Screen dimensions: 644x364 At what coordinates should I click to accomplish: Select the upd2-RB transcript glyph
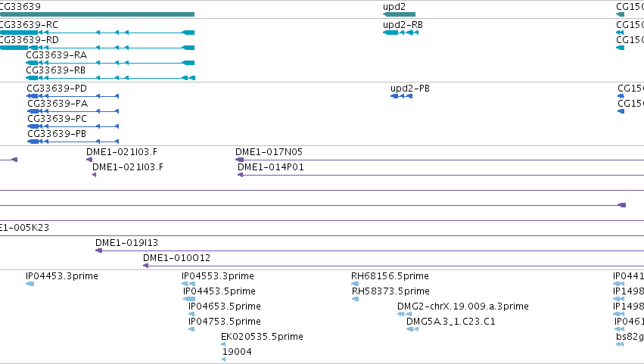400,33
